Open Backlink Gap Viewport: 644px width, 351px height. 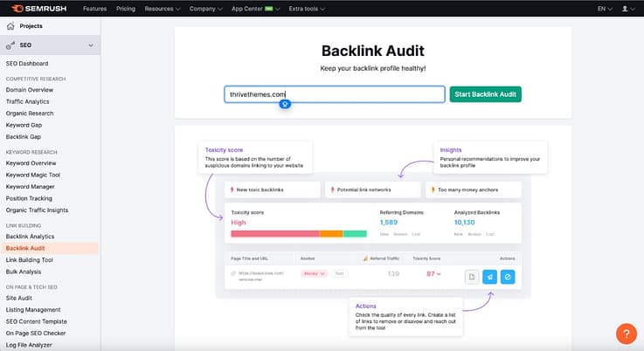tap(24, 137)
